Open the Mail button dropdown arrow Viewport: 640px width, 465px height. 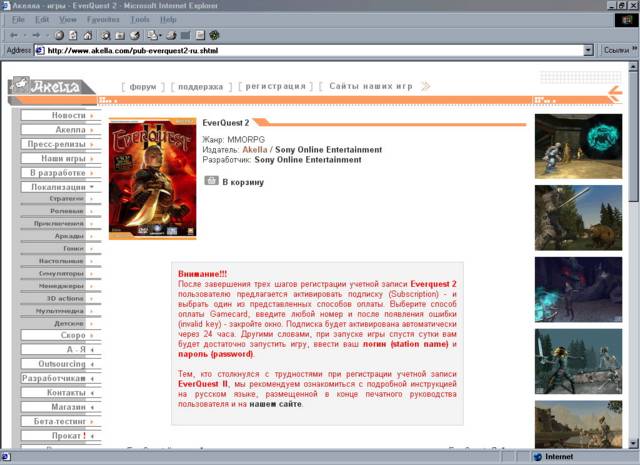coord(160,36)
